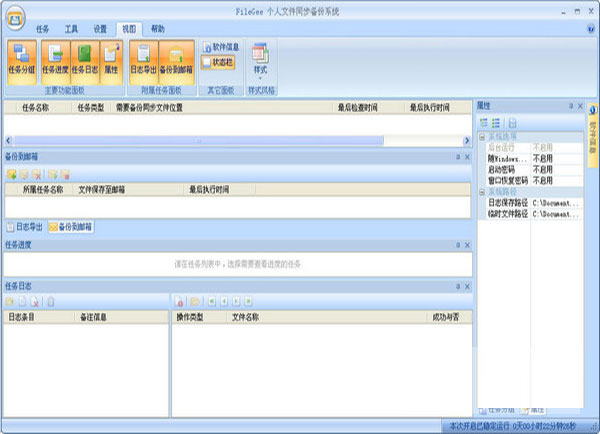Image resolution: width=600 pixels, height=434 pixels.
Task: Open the 样式 style dropdown
Action: point(260,60)
